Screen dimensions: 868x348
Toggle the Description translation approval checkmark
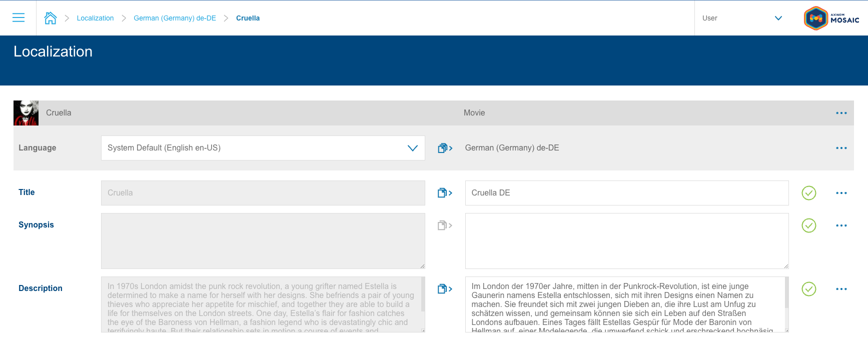point(808,289)
